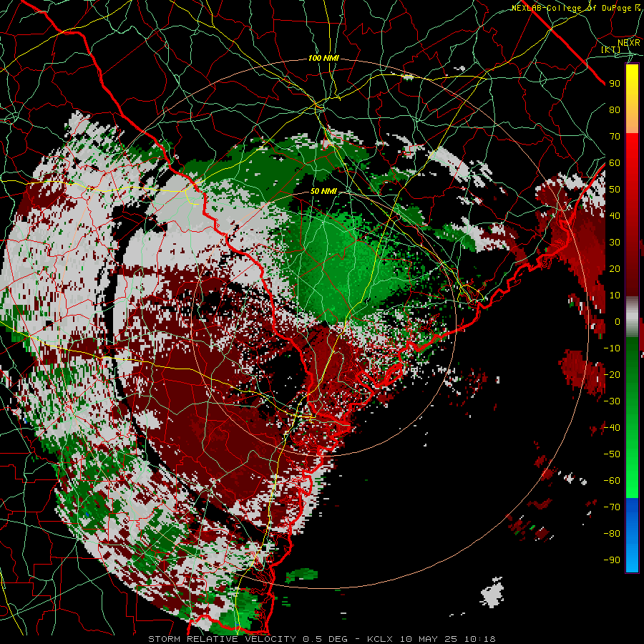
Task: Pick the blue segment of the color bar
Action: (x=632, y=535)
